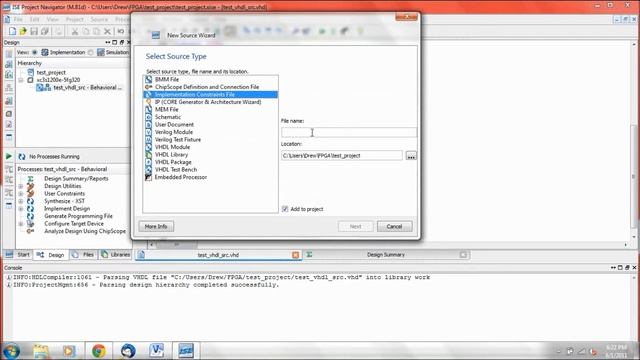Select IP (CORE Generator & Architecture Wizard)
Screen dimensions: 640x360
[x=208, y=102]
